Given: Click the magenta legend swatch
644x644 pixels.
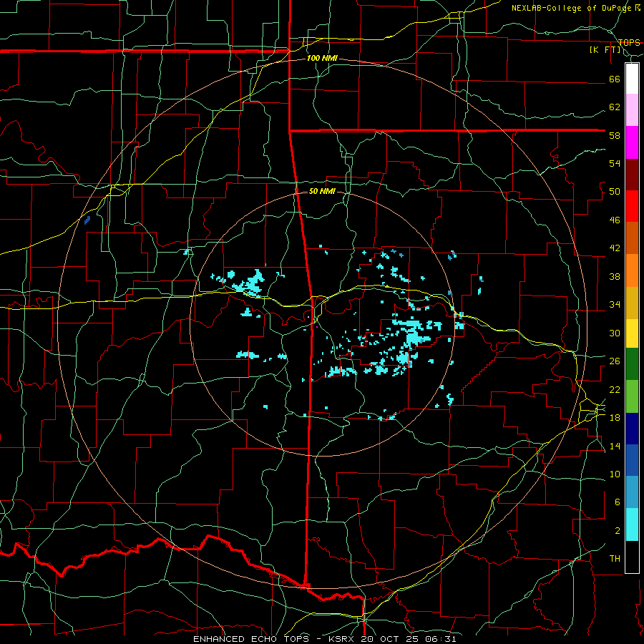Looking at the screenshot, I should (632, 142).
